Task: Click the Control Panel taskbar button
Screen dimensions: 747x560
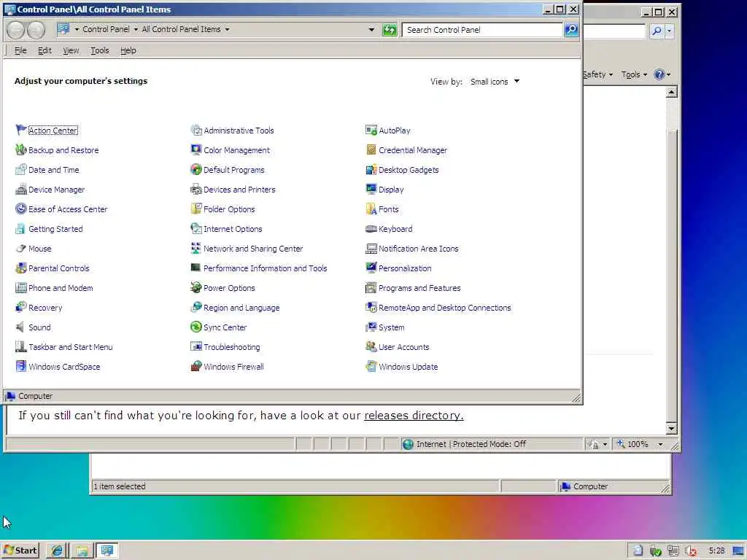Action: 107,551
